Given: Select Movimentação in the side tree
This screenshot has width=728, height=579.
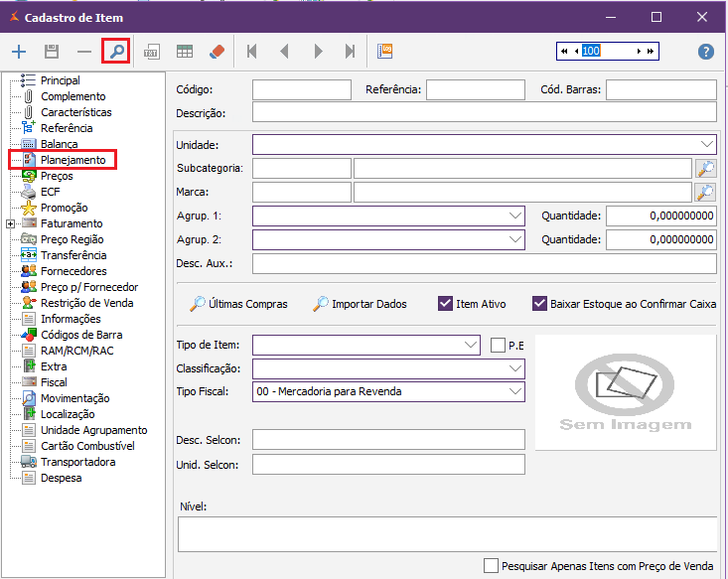Looking at the screenshot, I should (74, 398).
